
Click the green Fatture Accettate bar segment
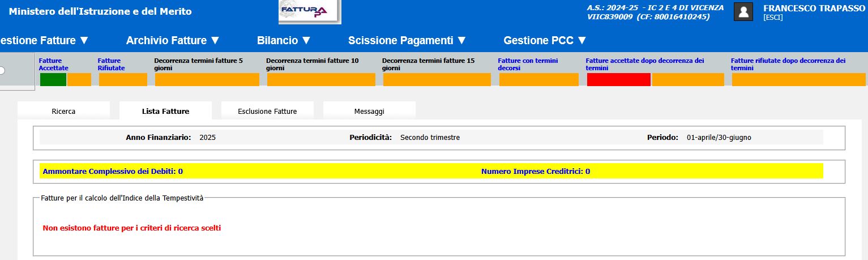tap(53, 80)
